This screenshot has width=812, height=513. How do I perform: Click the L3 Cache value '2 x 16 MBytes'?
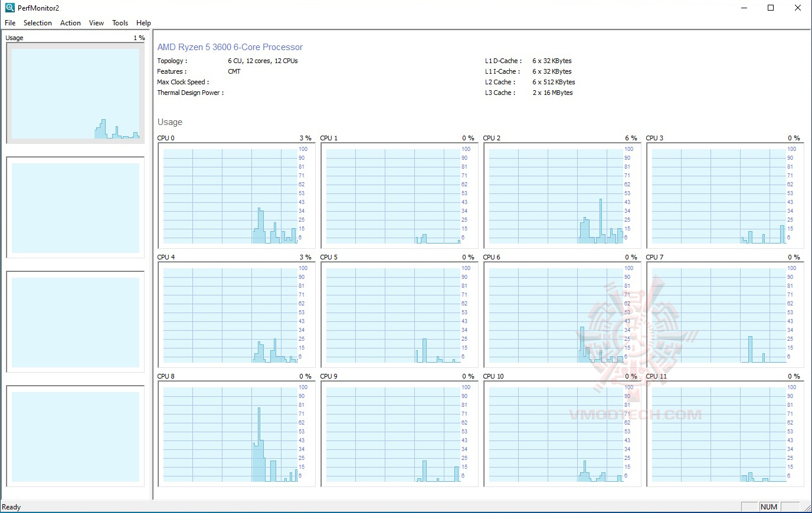point(552,93)
